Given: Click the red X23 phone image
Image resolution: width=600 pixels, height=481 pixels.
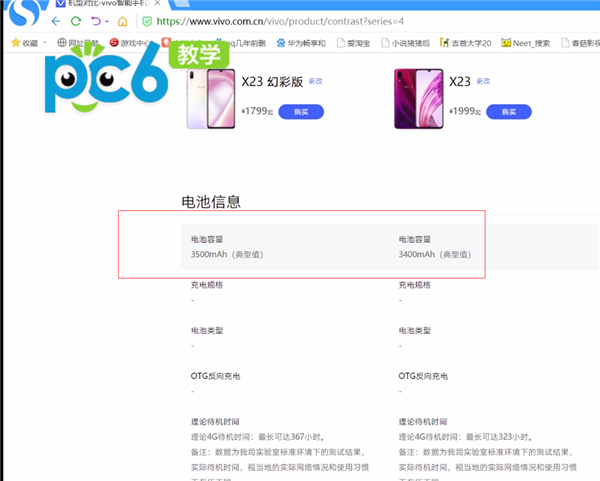Looking at the screenshot, I should [419, 99].
